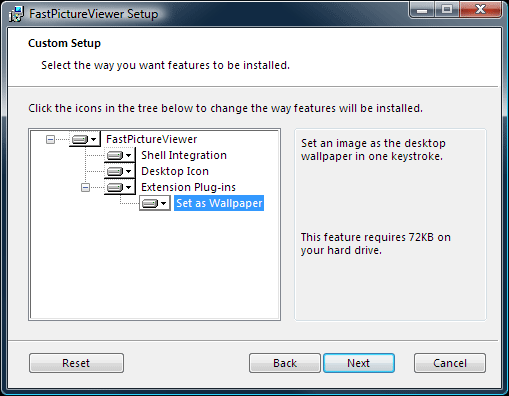Minimize the FastPictureViewer Setup window

click(x=422, y=10)
